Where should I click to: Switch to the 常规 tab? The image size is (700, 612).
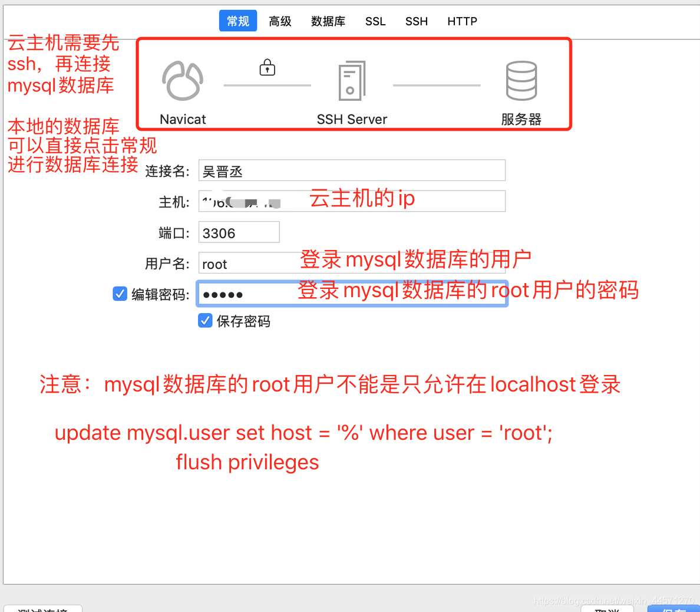pos(238,21)
